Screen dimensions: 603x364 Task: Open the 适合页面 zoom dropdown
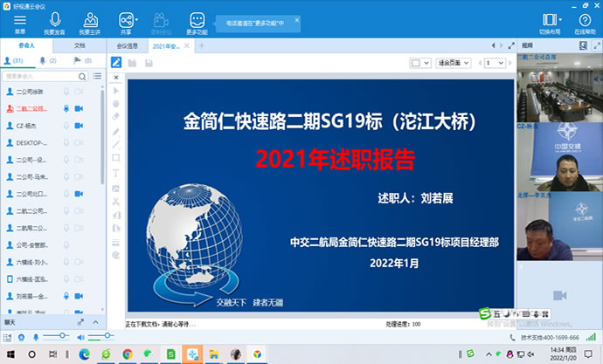[454, 63]
